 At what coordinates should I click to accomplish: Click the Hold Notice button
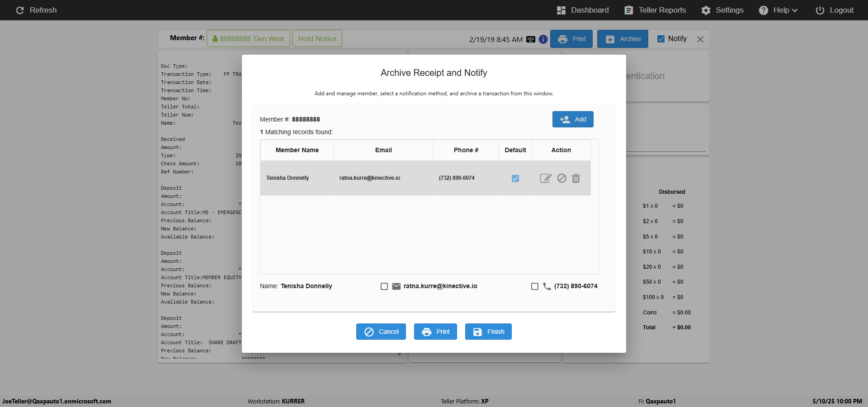tap(317, 38)
